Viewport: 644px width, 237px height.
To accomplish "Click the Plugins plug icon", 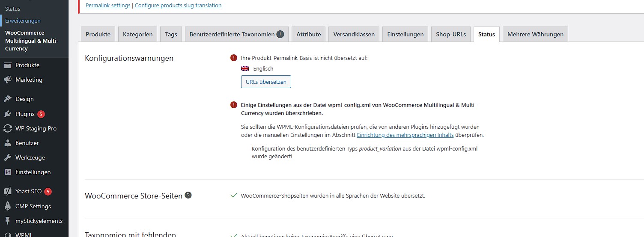I will coord(8,114).
